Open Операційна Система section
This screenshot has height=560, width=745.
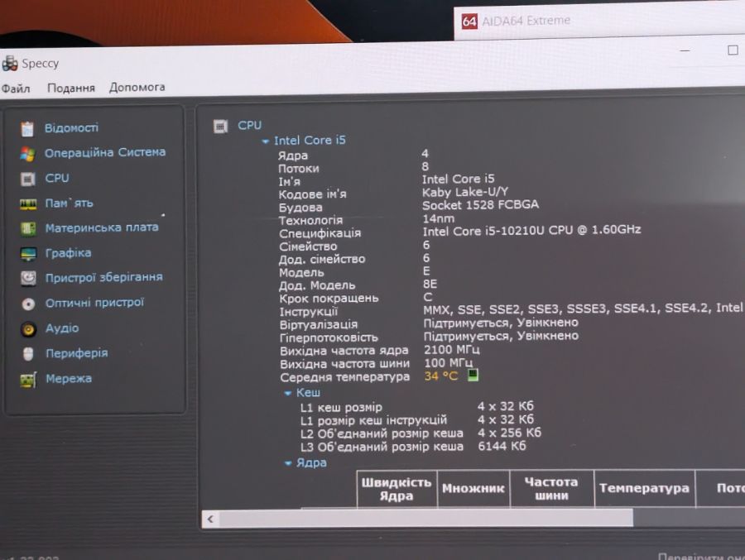105,152
